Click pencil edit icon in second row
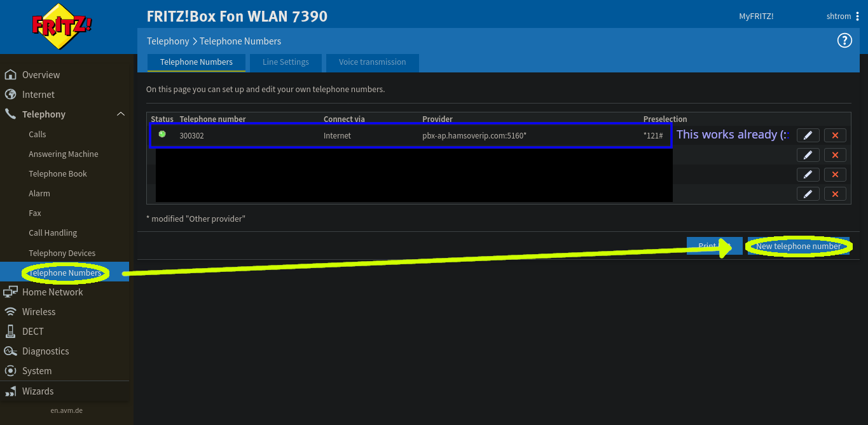 click(808, 155)
